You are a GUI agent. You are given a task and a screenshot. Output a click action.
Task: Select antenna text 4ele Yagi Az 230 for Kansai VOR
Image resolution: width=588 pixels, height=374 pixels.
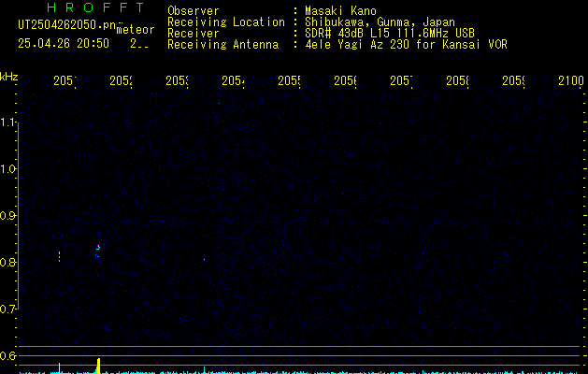[x=406, y=45]
